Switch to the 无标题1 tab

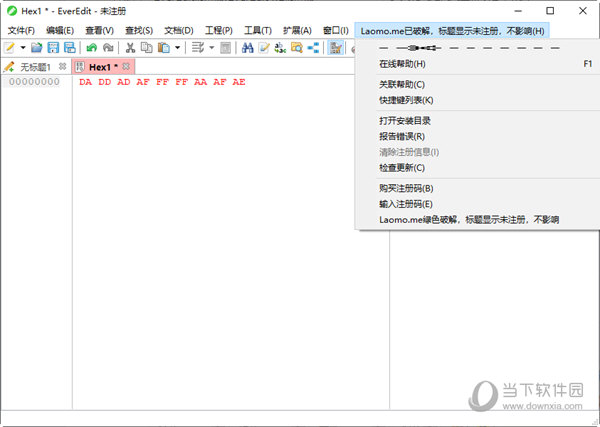[35, 67]
